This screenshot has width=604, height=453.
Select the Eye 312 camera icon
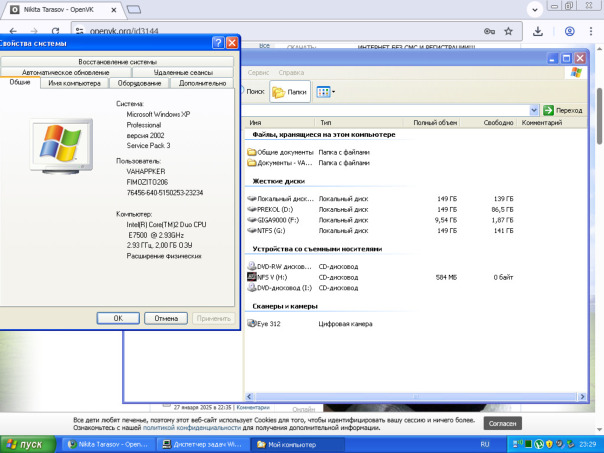point(252,324)
